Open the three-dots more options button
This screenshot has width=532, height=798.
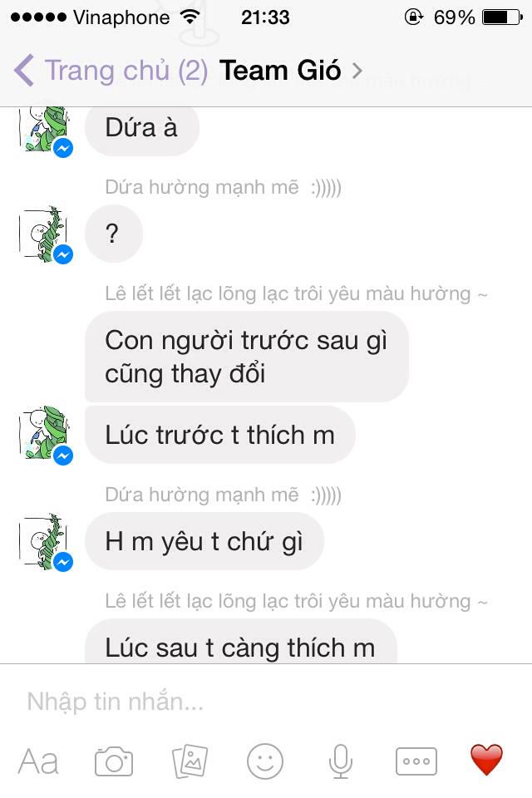(x=416, y=761)
